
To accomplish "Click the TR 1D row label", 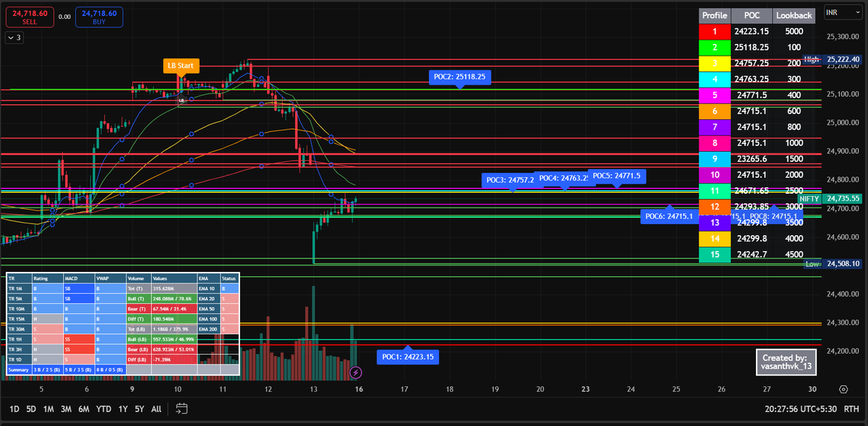I will [19, 359].
